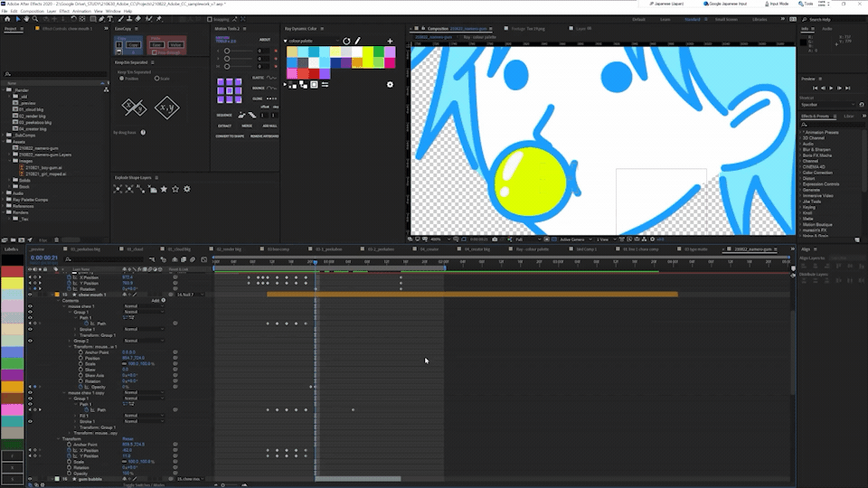Image resolution: width=868 pixels, height=488 pixels.
Task: Click the ADD NULL button
Action: tap(269, 127)
